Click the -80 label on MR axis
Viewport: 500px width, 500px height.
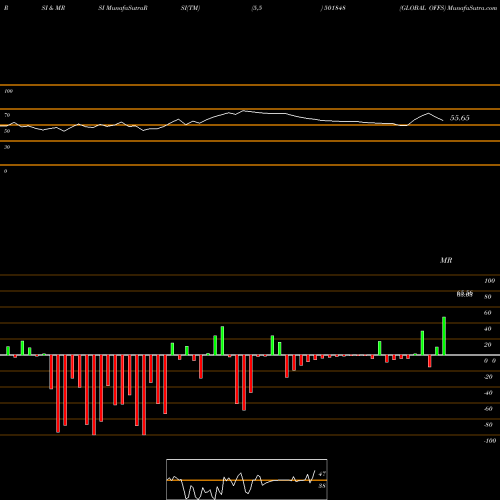pyautogui.click(x=488, y=425)
